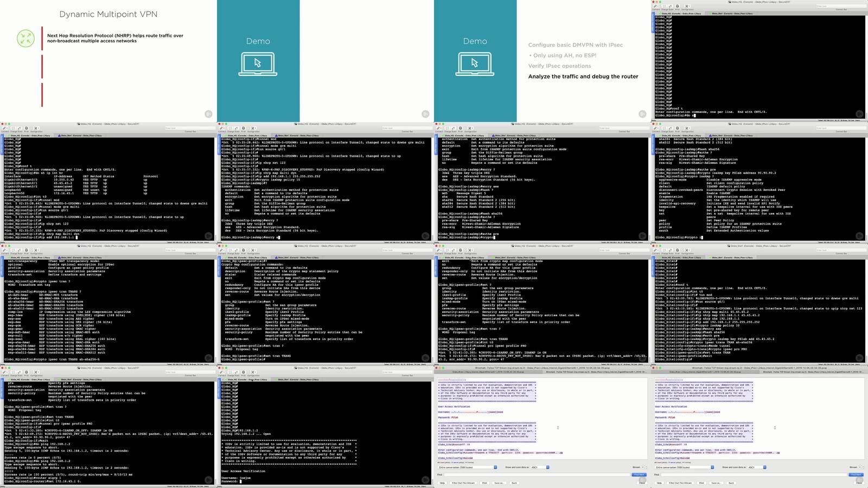Screen dimensions: 868x488
Task: Open the ASCII data format dropdown in the last Wireshark window
Action: coord(756,467)
